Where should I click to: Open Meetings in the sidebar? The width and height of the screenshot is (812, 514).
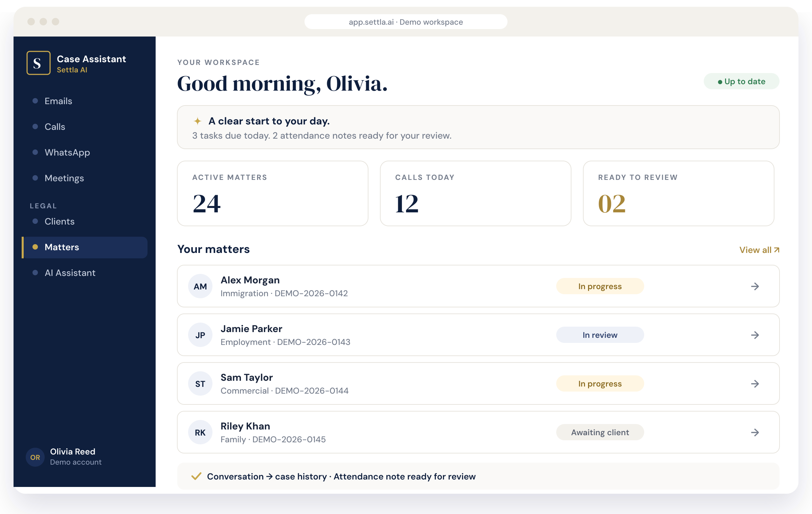click(x=85, y=178)
